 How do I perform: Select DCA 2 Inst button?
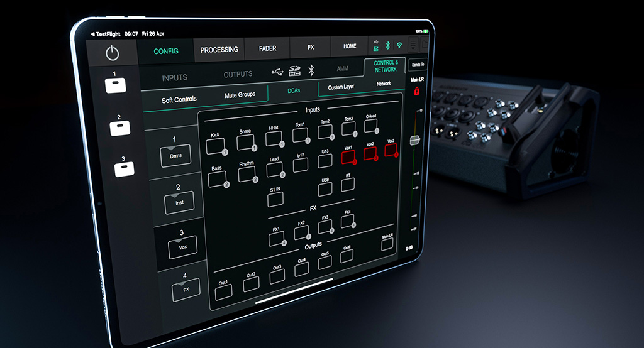coord(179,203)
